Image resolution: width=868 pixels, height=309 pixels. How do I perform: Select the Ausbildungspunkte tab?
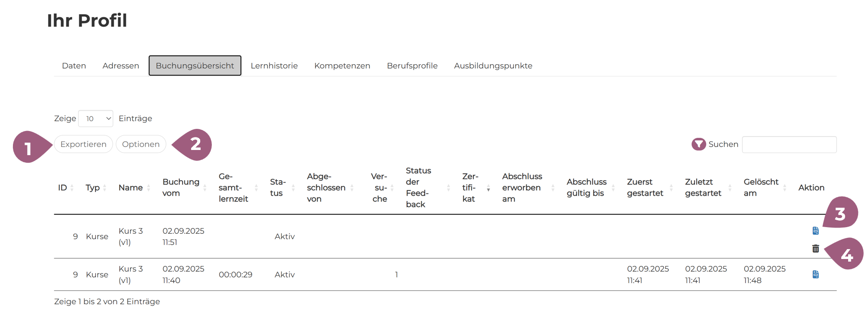coord(493,66)
